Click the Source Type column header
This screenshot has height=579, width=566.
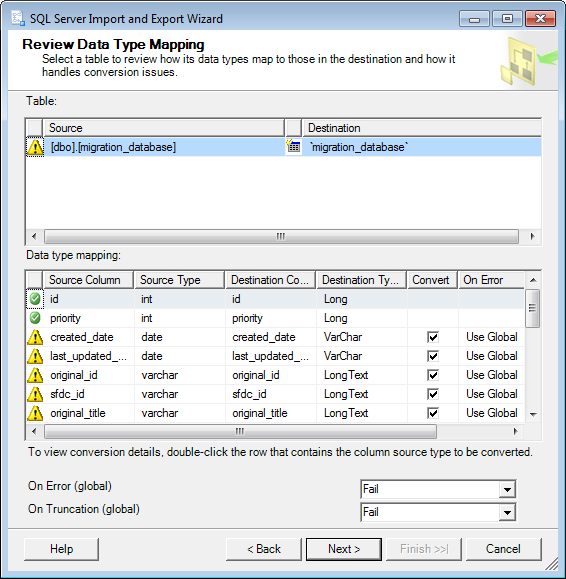pos(179,280)
